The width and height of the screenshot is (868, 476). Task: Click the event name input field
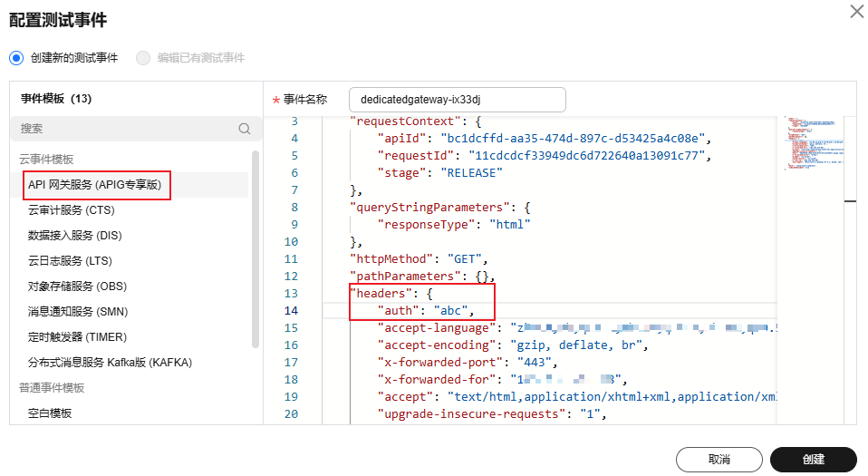[x=457, y=100]
